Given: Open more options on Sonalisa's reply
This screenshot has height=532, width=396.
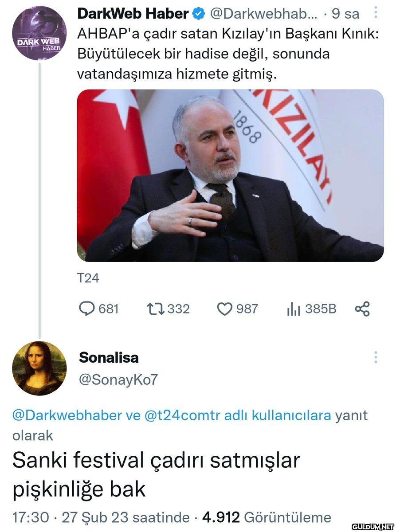Looking at the screenshot, I should [376, 357].
